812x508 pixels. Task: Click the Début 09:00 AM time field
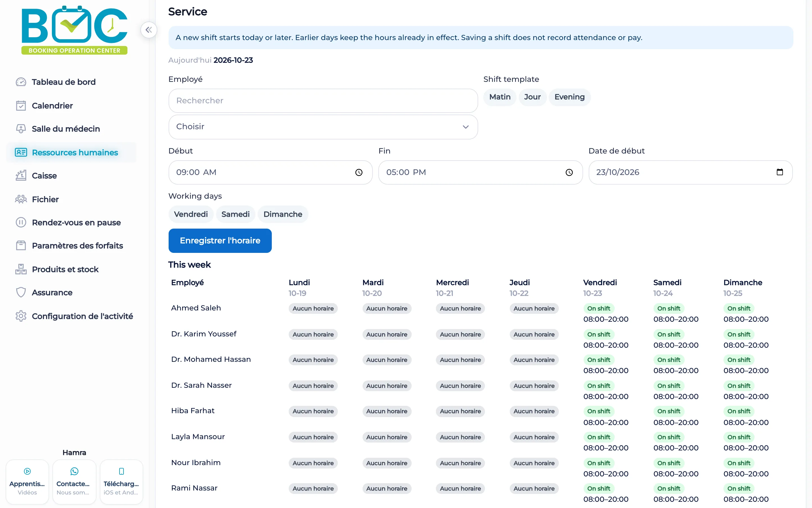click(270, 172)
